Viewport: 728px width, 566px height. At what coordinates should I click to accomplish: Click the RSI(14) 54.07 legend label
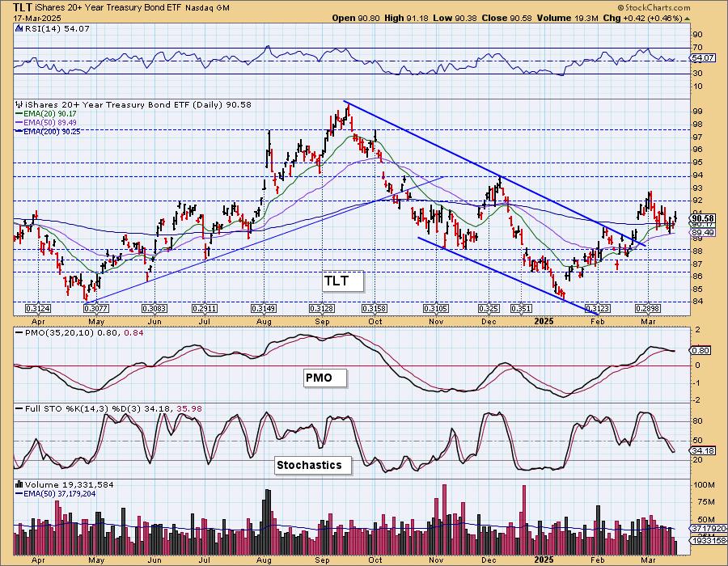point(57,28)
